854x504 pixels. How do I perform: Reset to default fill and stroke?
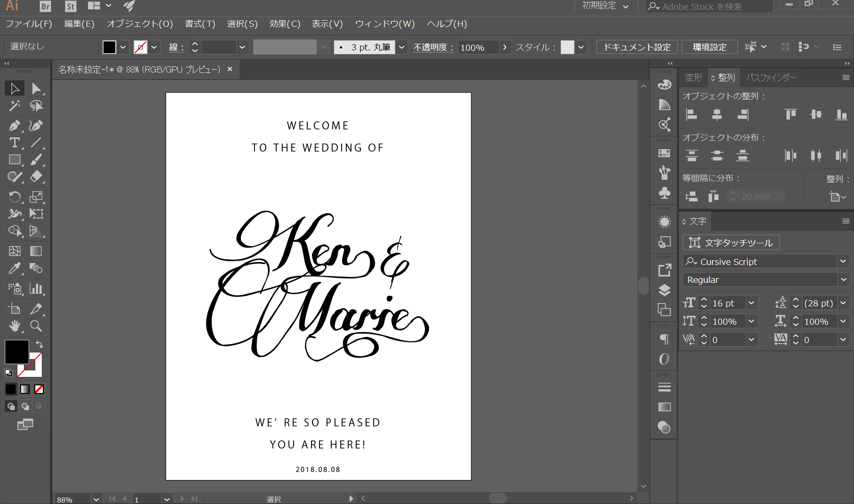pos(8,373)
